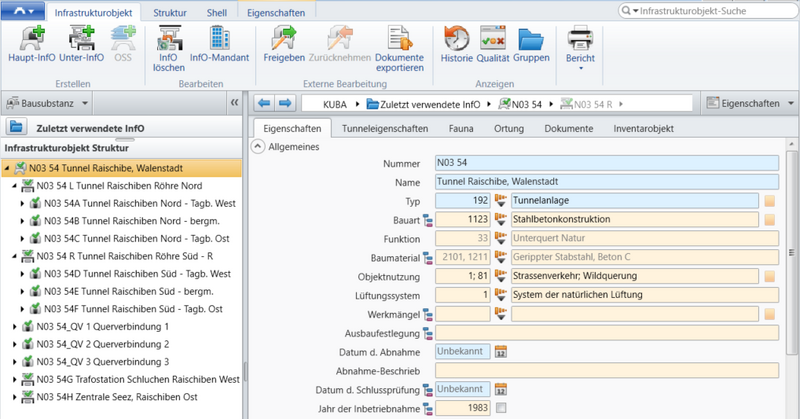Screen dimensions: 800x419
Task: Open the Bericht printer menu
Action: pos(580,49)
